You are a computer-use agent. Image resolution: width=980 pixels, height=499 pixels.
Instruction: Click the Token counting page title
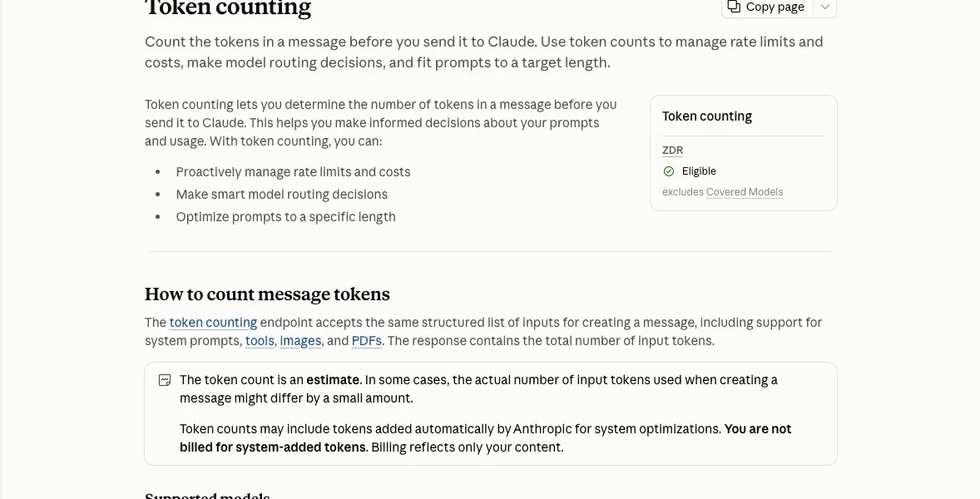[x=227, y=8]
